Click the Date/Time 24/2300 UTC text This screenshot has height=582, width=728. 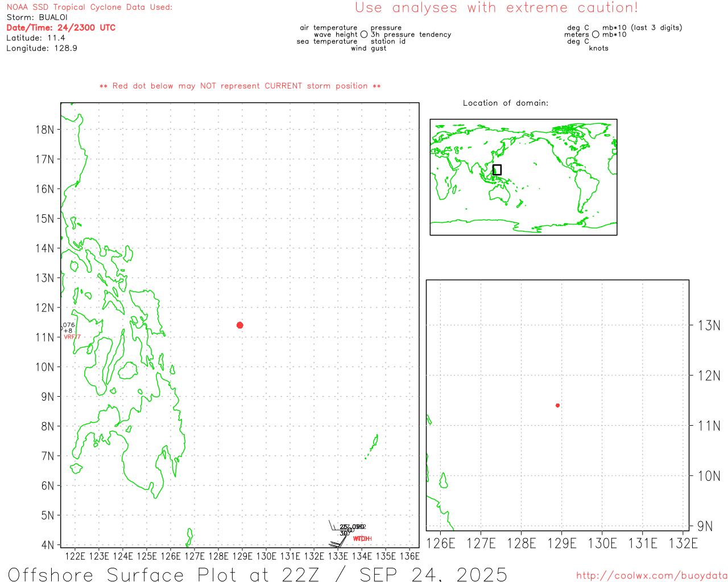(61, 27)
